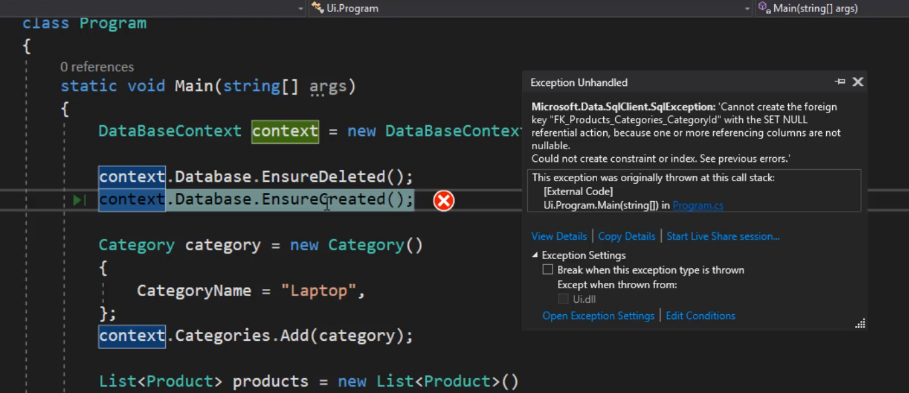Click the red exception error icon

[x=443, y=201]
